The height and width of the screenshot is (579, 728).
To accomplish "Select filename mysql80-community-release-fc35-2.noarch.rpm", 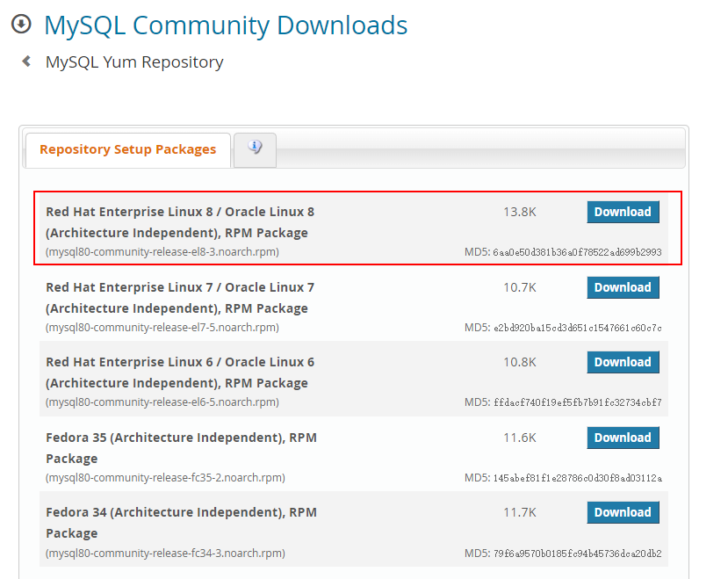I will pos(165,478).
